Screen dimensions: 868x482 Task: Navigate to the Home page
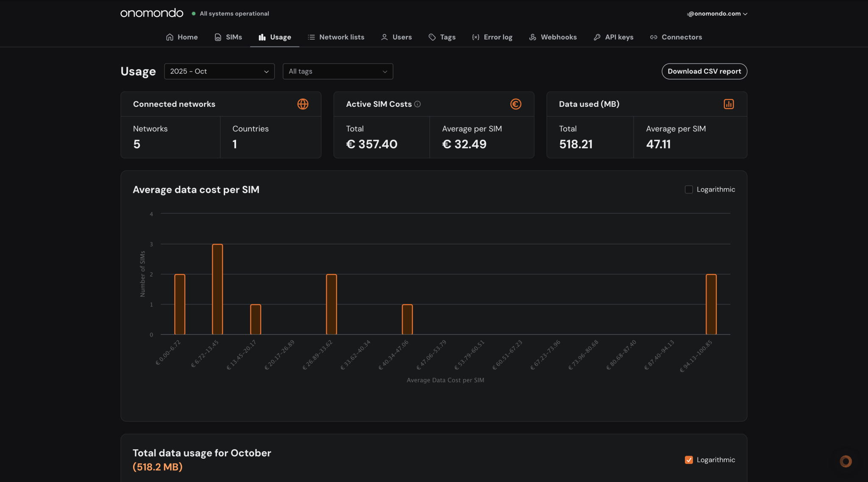click(182, 37)
